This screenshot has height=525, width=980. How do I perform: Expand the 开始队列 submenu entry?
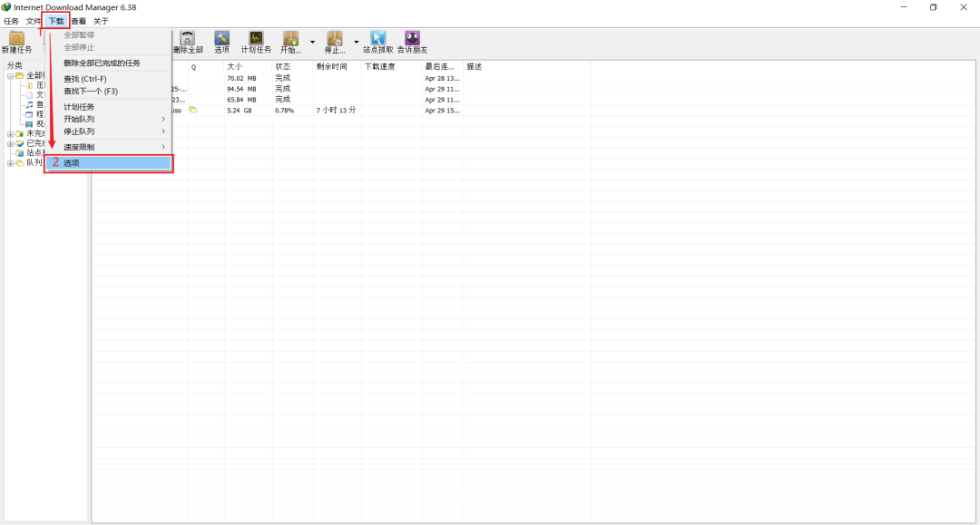click(113, 119)
